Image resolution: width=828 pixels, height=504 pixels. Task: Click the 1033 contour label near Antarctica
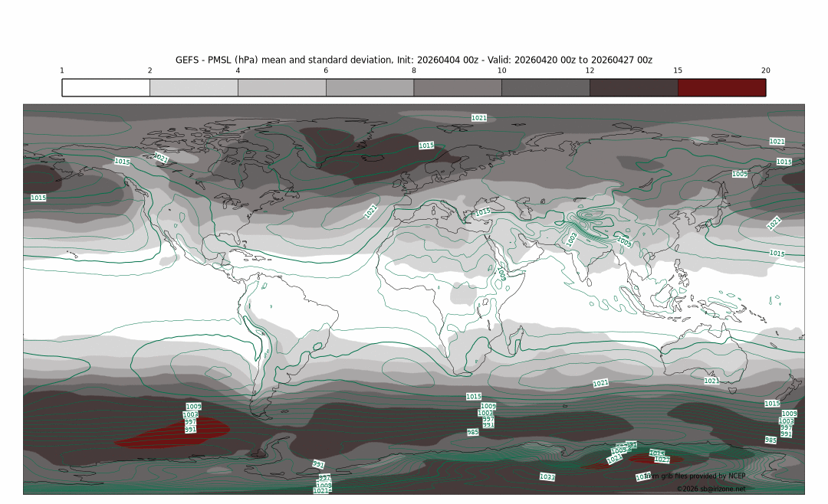click(x=547, y=476)
